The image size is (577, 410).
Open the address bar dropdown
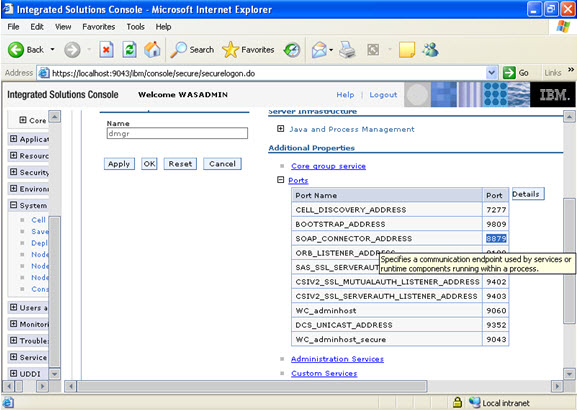(491, 73)
